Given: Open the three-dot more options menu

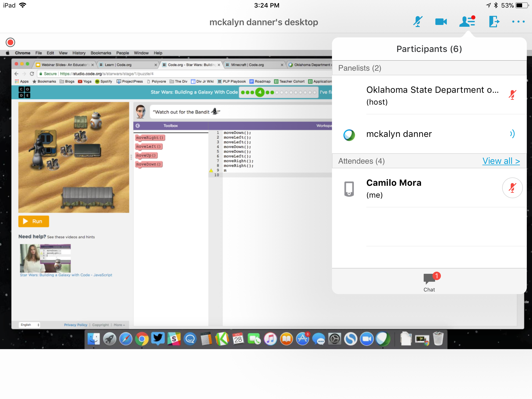Looking at the screenshot, I should pos(518,22).
